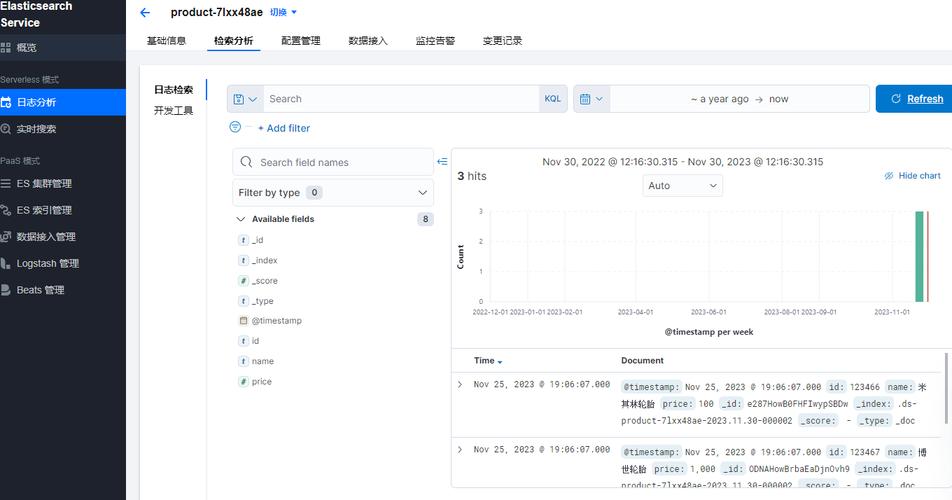Open 数据接入管理 in the sidebar

click(x=63, y=237)
